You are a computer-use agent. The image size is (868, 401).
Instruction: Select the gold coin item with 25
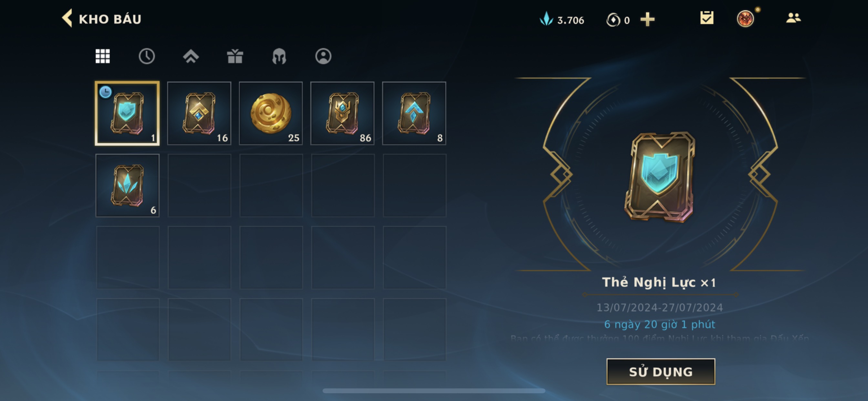pos(271,113)
